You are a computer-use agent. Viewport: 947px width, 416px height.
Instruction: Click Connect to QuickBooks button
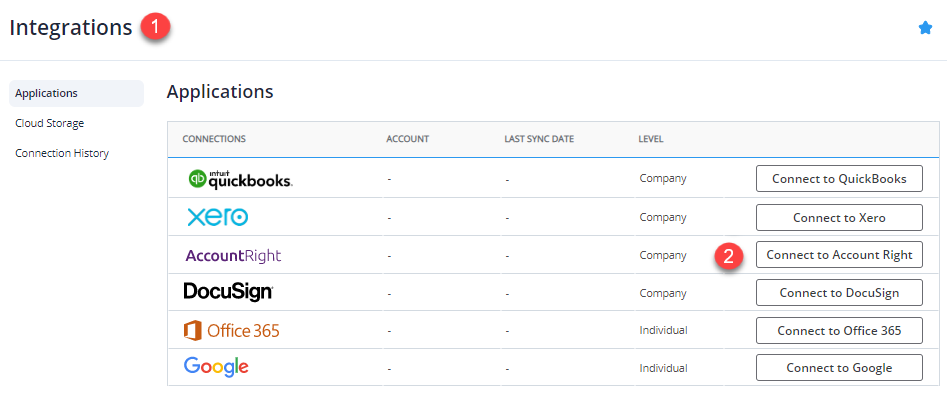point(839,179)
